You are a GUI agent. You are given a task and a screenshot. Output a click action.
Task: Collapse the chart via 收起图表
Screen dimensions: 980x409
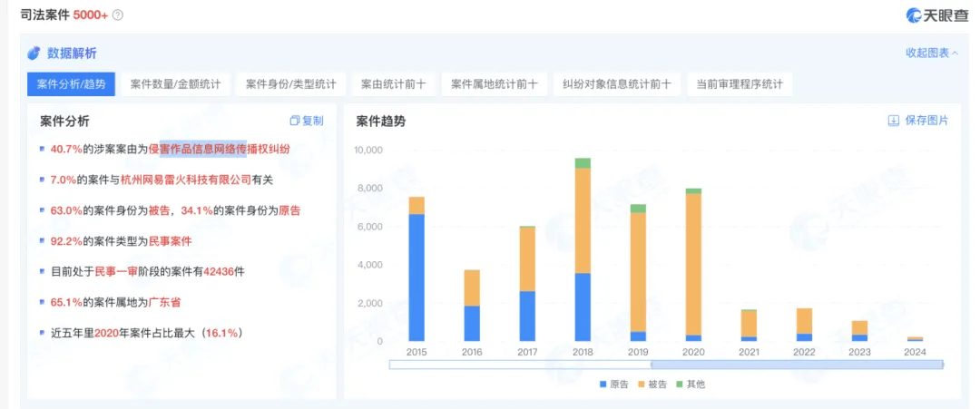[931, 54]
